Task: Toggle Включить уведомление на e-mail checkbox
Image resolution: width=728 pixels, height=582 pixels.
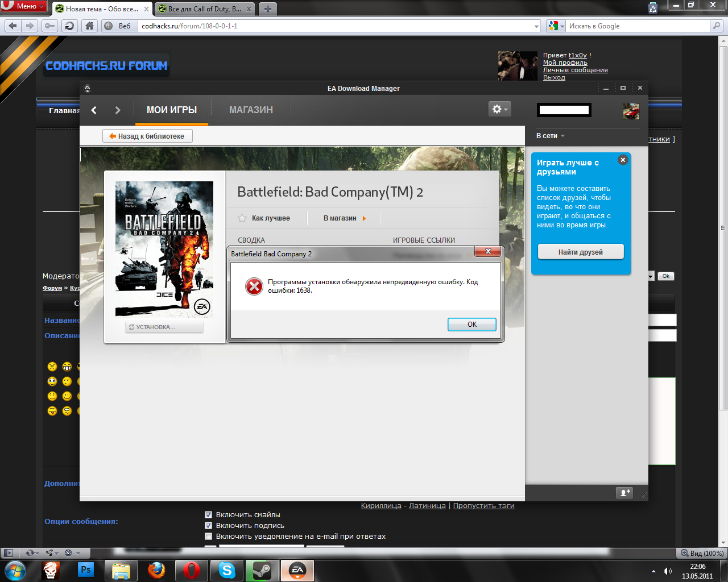Action: tap(208, 536)
